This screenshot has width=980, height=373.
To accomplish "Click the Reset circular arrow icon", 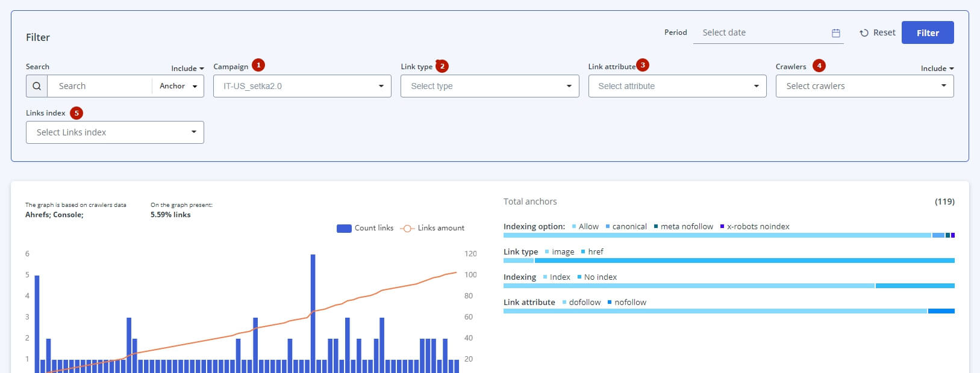I will pos(864,33).
